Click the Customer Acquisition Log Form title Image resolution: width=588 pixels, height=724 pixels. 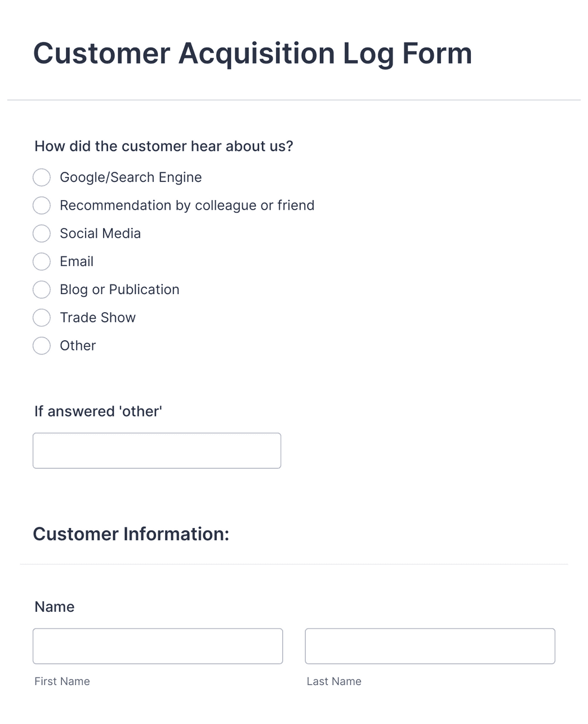tap(252, 54)
